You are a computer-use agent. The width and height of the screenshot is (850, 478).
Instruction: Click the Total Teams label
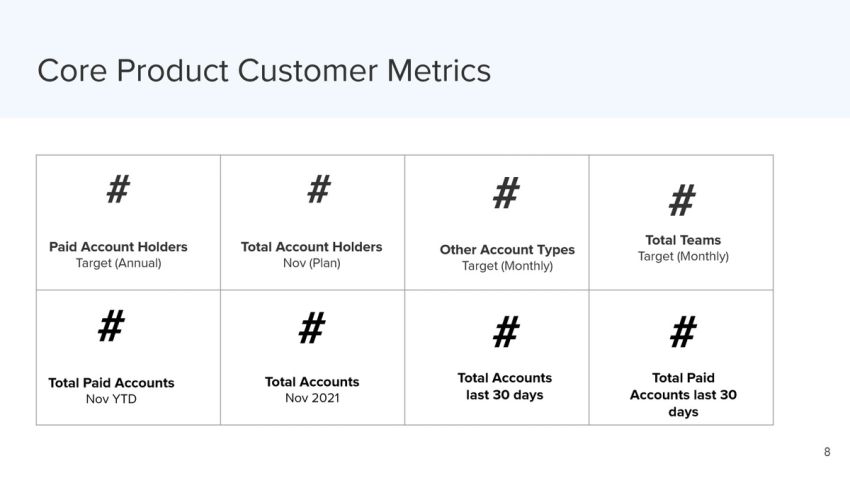tap(683, 240)
